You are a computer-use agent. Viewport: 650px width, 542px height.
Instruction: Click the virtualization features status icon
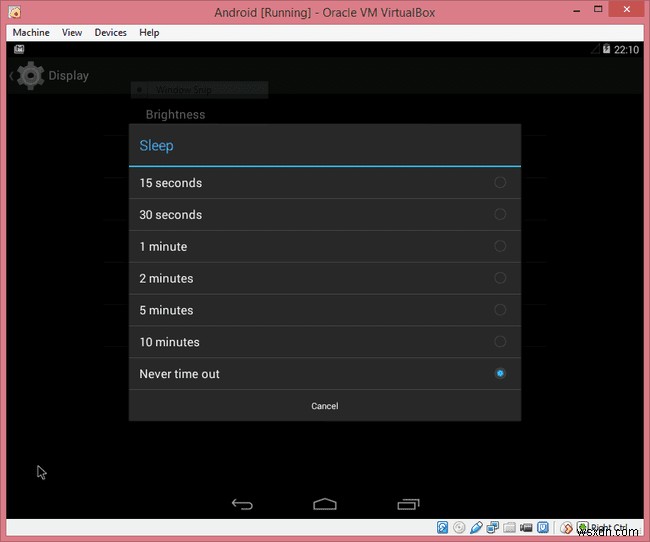pyautogui.click(x=543, y=527)
